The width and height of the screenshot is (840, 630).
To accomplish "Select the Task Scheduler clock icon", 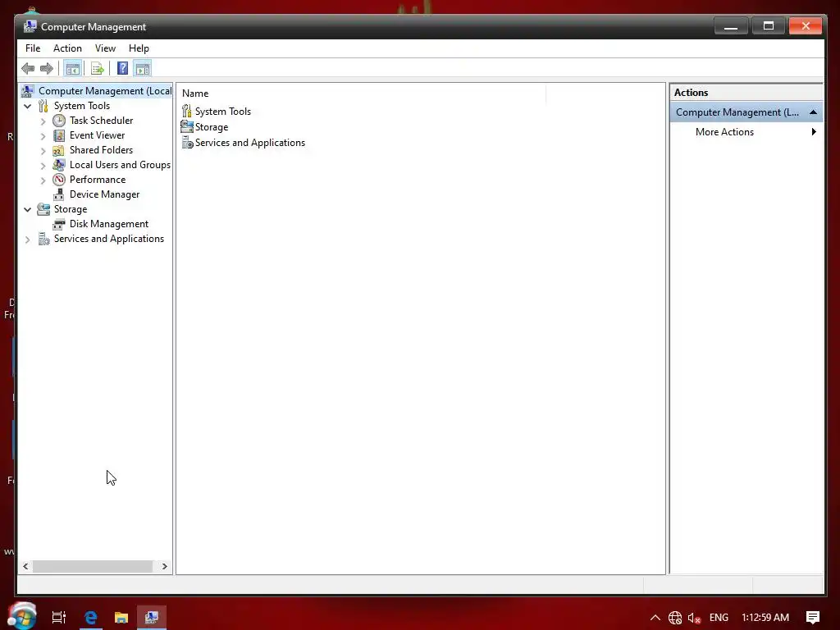I will [59, 121].
